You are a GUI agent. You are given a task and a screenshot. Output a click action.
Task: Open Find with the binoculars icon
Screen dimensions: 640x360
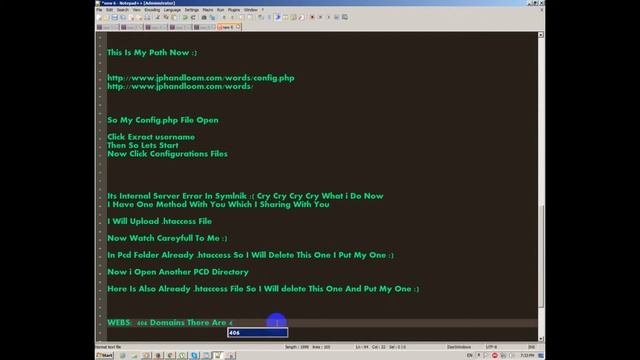(204, 17)
